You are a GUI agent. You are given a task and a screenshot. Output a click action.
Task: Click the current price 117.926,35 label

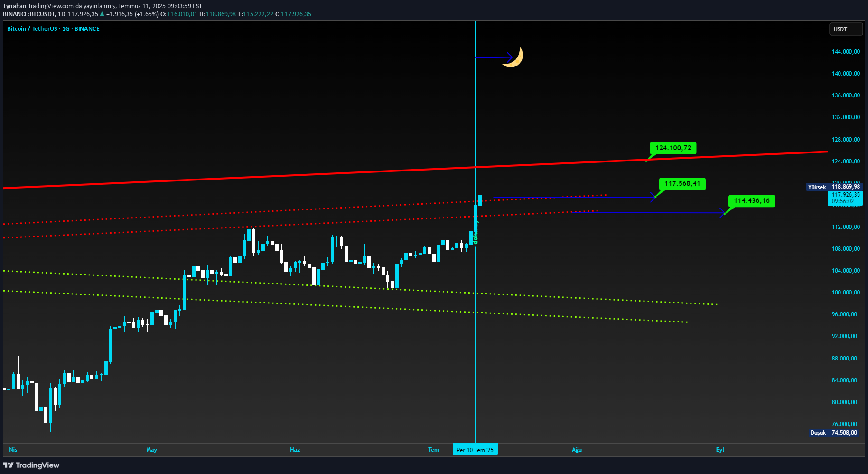[x=845, y=198]
